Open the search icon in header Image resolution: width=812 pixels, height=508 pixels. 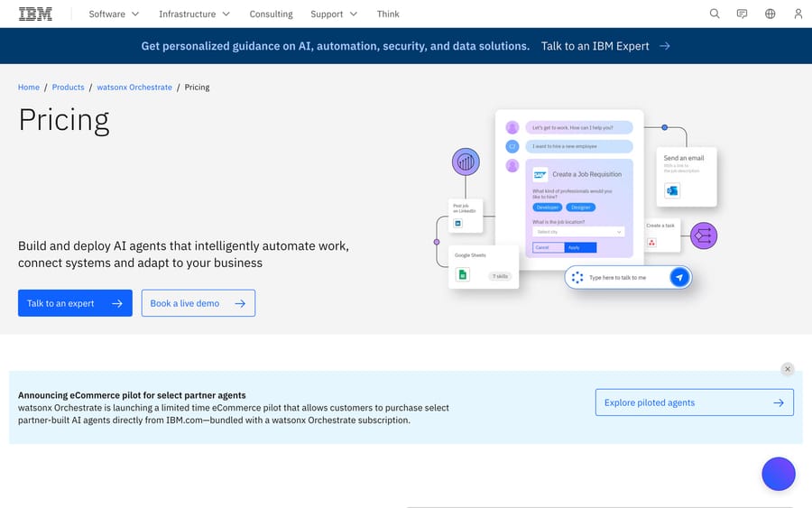715,14
